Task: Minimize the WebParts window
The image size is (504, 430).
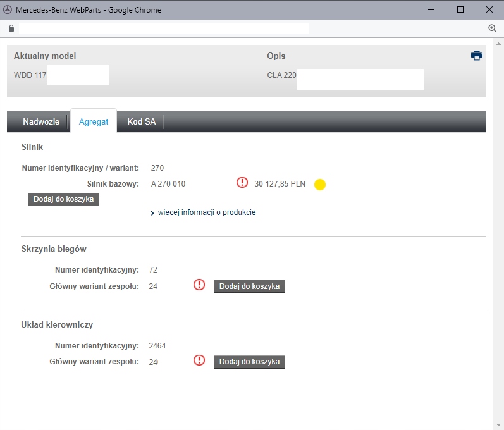Action: 431,9
